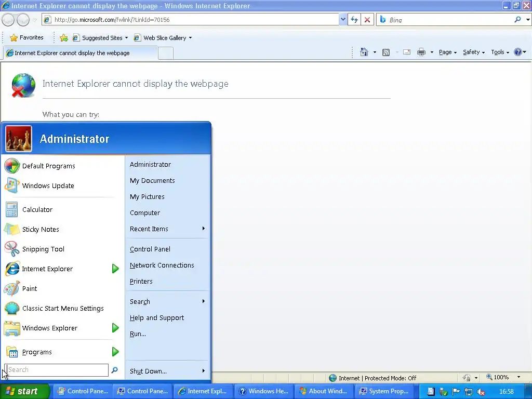
Task: Open the Page menu in IE
Action: pos(447,52)
